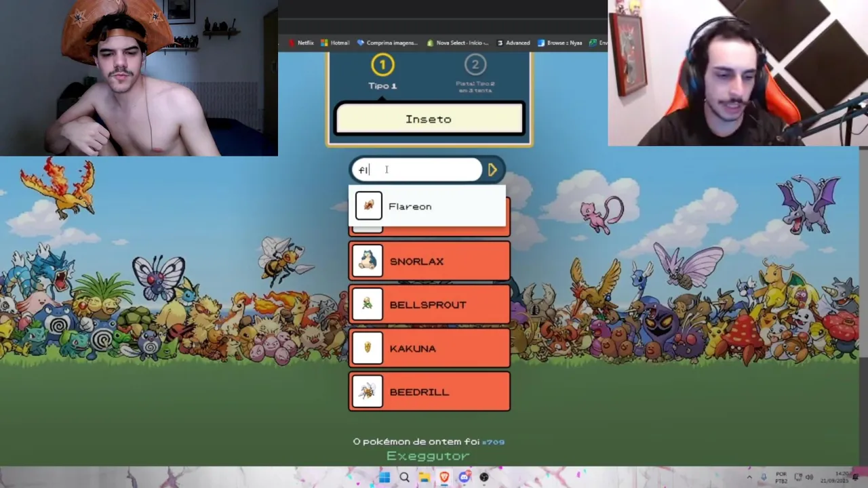
Task: Open the Nova Select bookmark
Action: (458, 43)
